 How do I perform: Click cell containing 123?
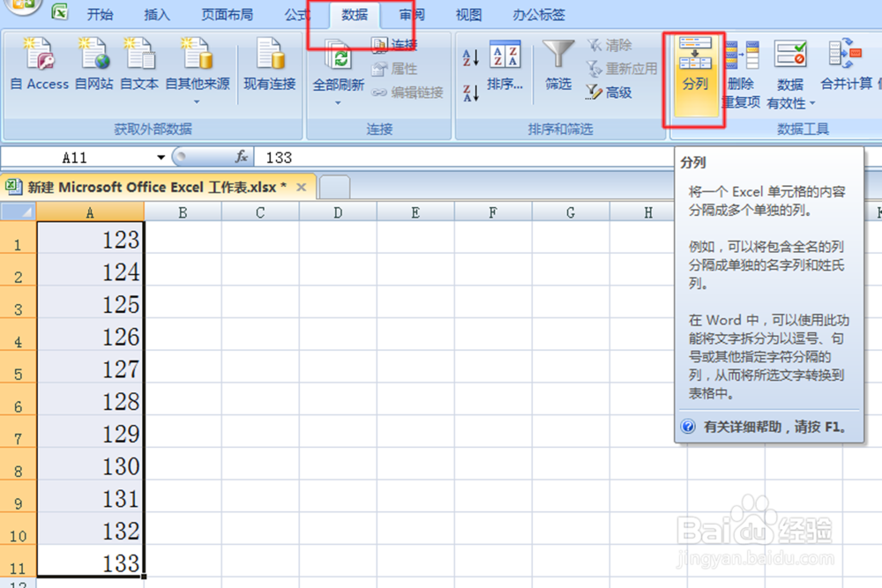point(91,238)
